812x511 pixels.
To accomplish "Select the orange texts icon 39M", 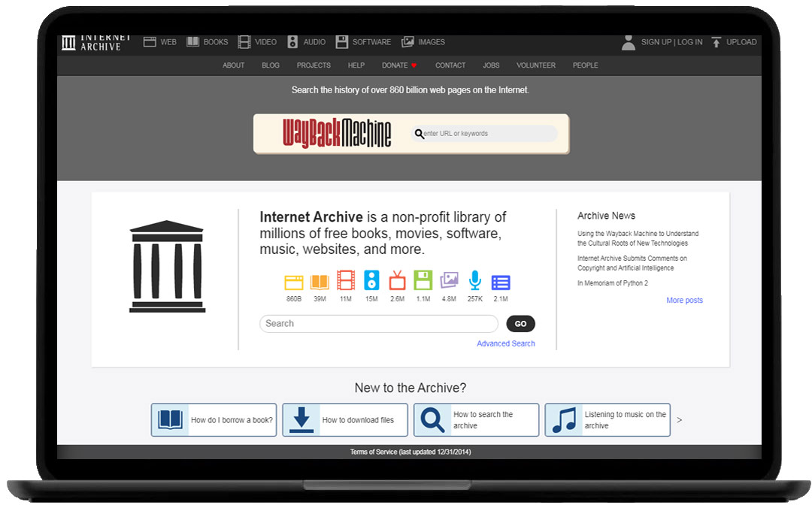I will click(x=320, y=282).
